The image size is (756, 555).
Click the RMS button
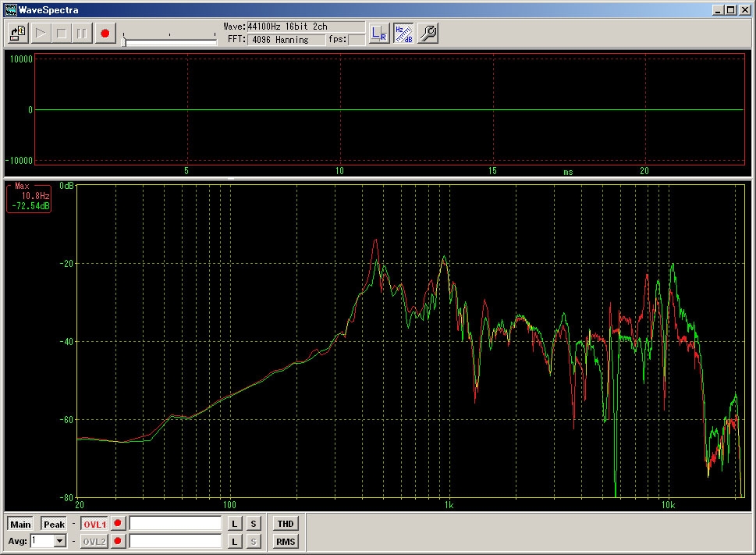coord(286,541)
